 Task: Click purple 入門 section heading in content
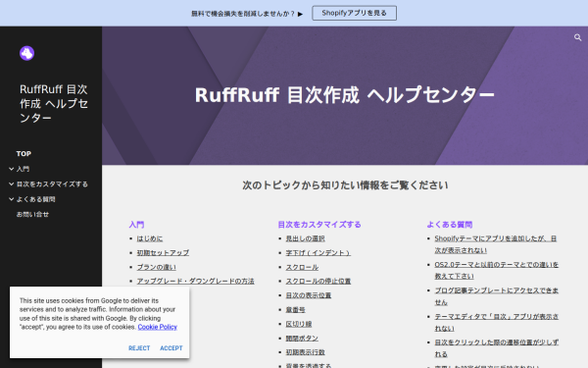136,225
